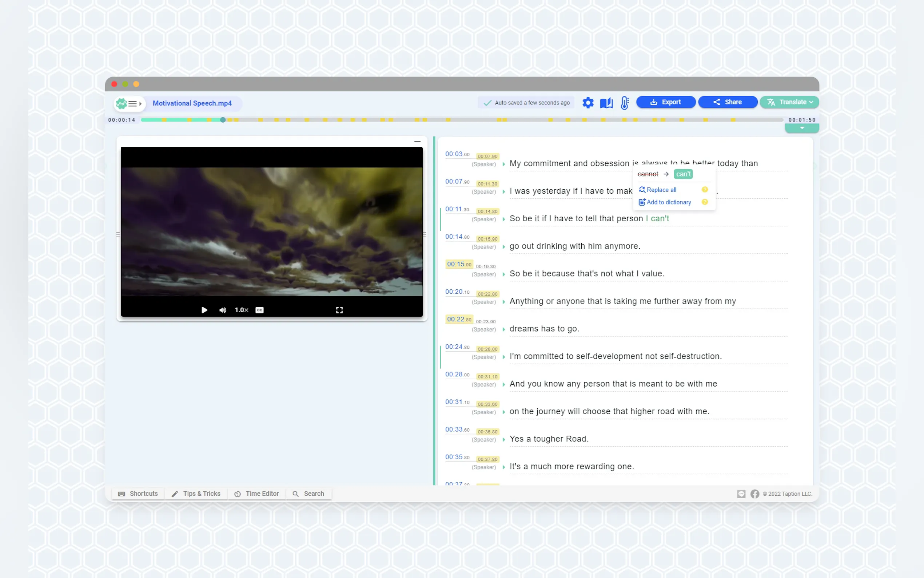Click the timeline progress bar handle

click(x=223, y=120)
